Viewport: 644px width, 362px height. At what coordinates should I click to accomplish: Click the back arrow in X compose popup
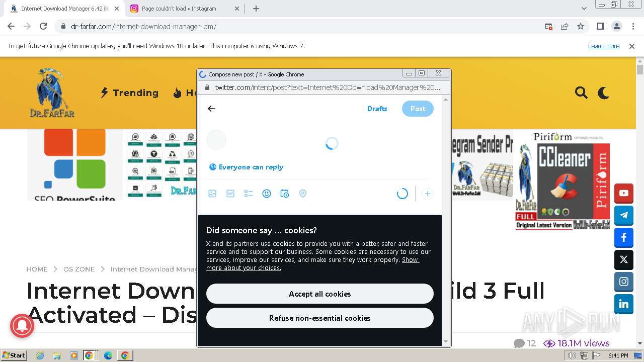211,109
